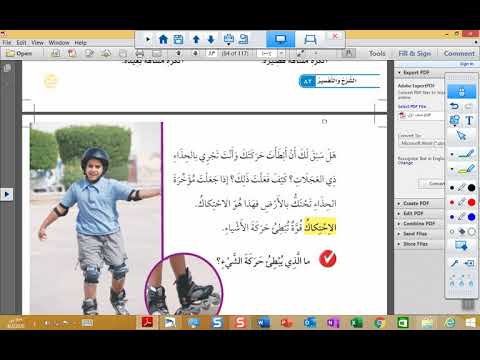Select the arrow cursor pointer tool
The height and width of the screenshot is (360, 480).
tap(461, 136)
